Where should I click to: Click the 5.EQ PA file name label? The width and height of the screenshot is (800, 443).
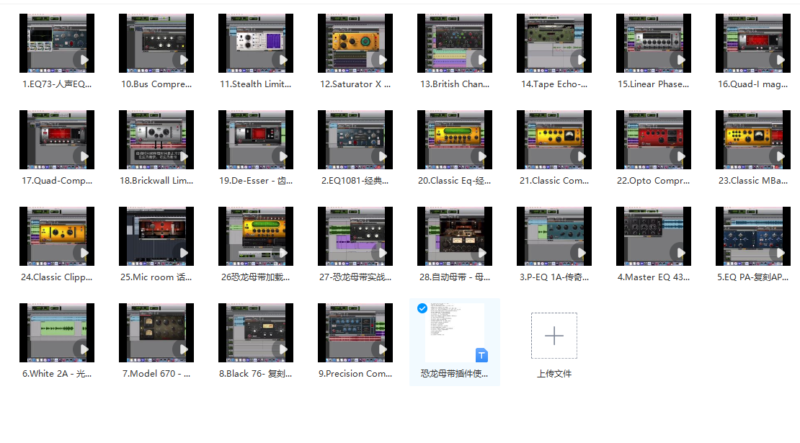pos(753,277)
